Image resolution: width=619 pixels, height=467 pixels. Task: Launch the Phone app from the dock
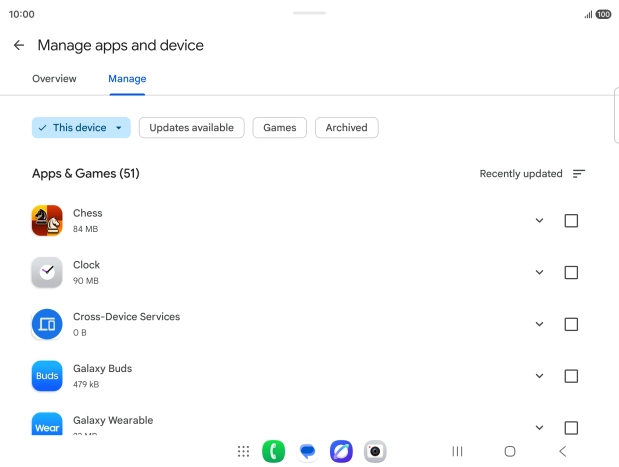pos(273,451)
